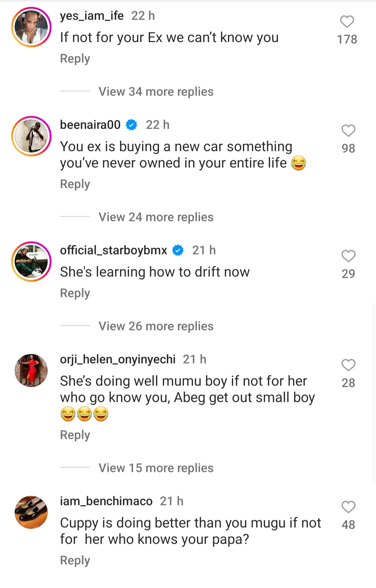The height and width of the screenshot is (588, 376).
Task: Expand View 24 more replies
Action: click(156, 217)
